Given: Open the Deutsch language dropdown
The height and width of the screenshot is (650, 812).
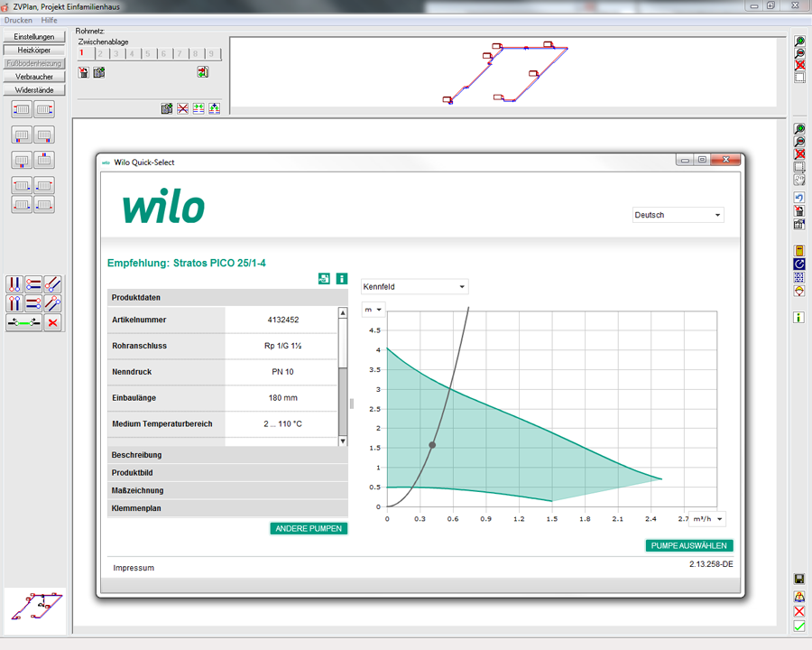Looking at the screenshot, I should [x=678, y=215].
